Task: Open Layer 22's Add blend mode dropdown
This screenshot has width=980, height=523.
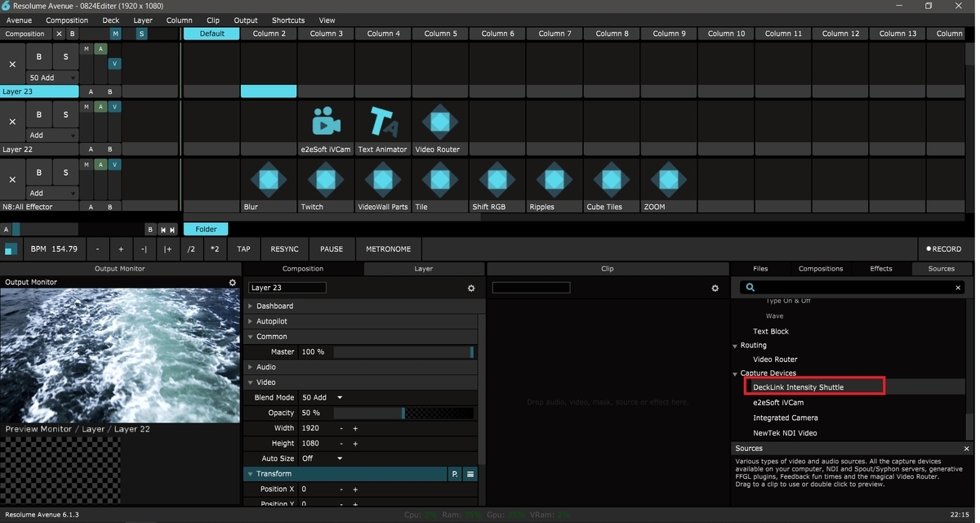Action: (x=52, y=135)
